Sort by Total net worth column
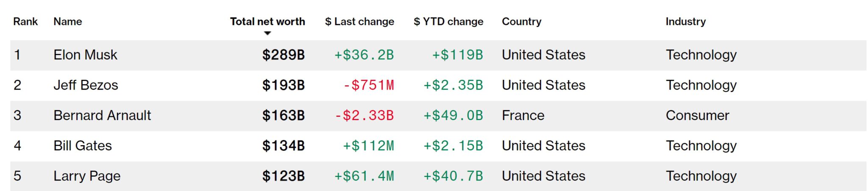This screenshot has width=868, height=191. 267,22
